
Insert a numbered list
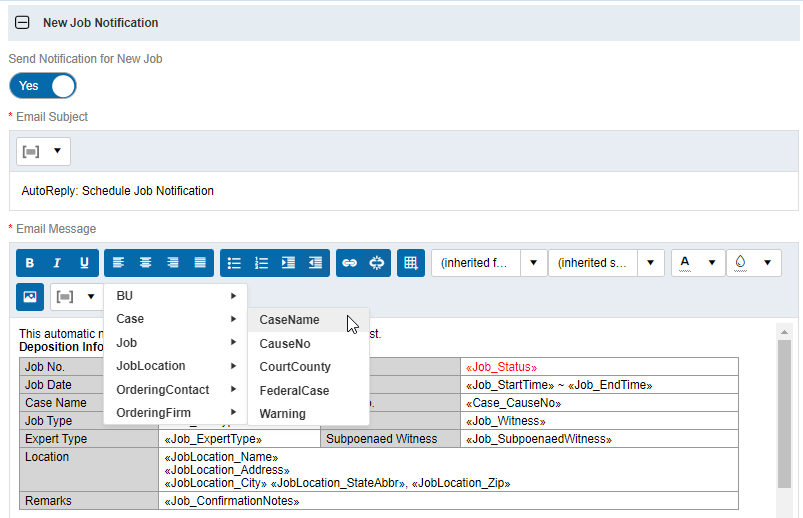click(x=261, y=263)
